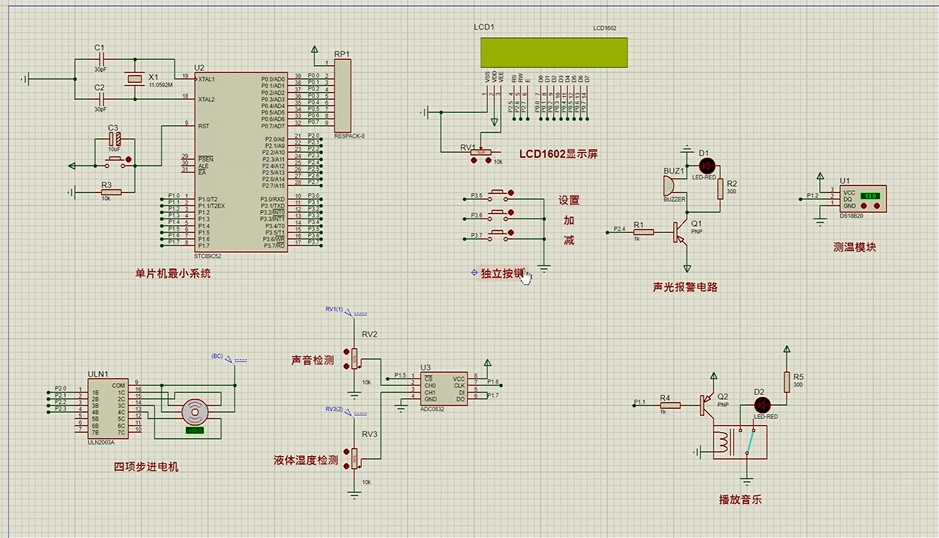
Task: Click the RV1 LCD contrast potentiometer
Action: click(482, 152)
